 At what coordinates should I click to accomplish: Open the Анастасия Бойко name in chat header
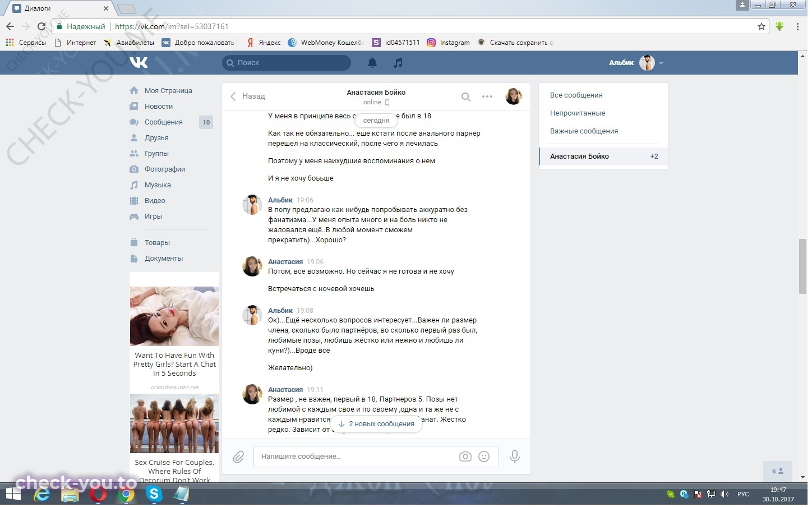tap(376, 93)
